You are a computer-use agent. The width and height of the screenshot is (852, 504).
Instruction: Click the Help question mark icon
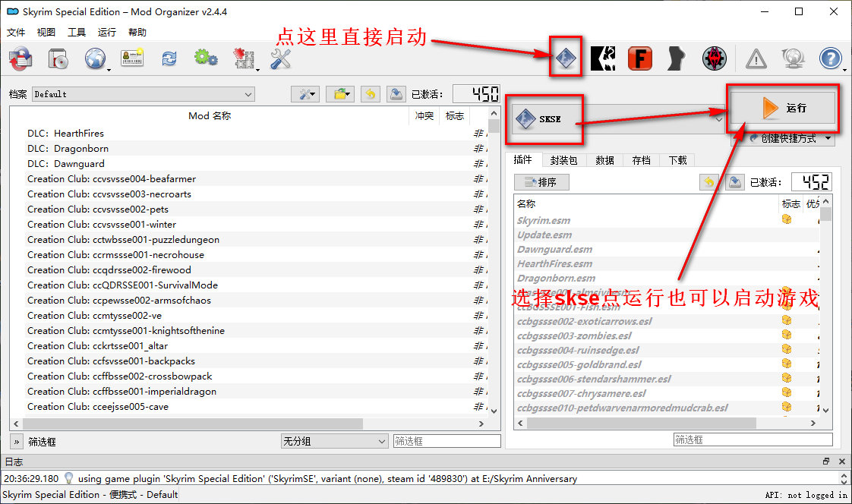(830, 58)
